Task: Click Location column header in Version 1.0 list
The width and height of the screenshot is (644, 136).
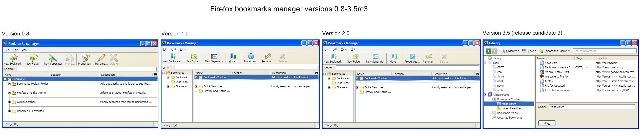Action: click(250, 73)
